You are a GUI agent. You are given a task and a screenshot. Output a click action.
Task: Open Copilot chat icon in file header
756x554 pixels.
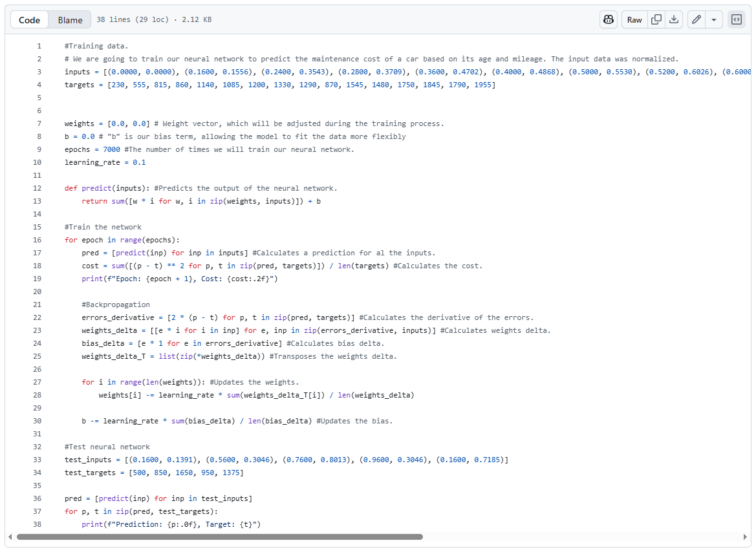tap(609, 20)
